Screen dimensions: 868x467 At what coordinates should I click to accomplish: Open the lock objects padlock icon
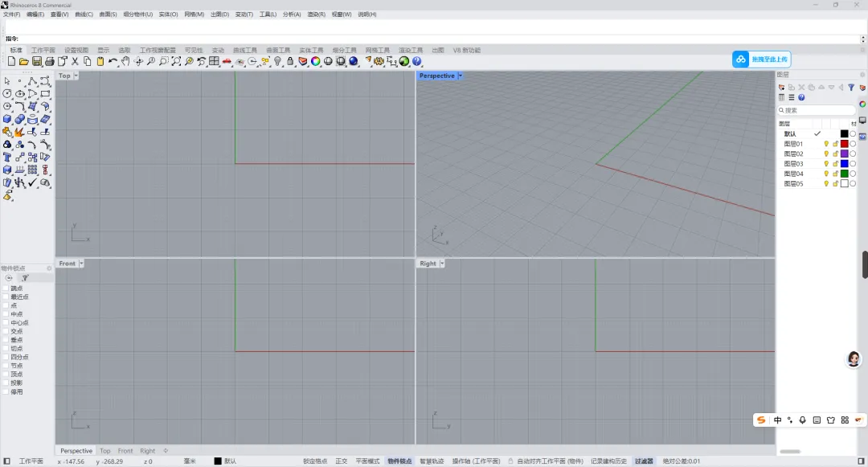(x=290, y=61)
